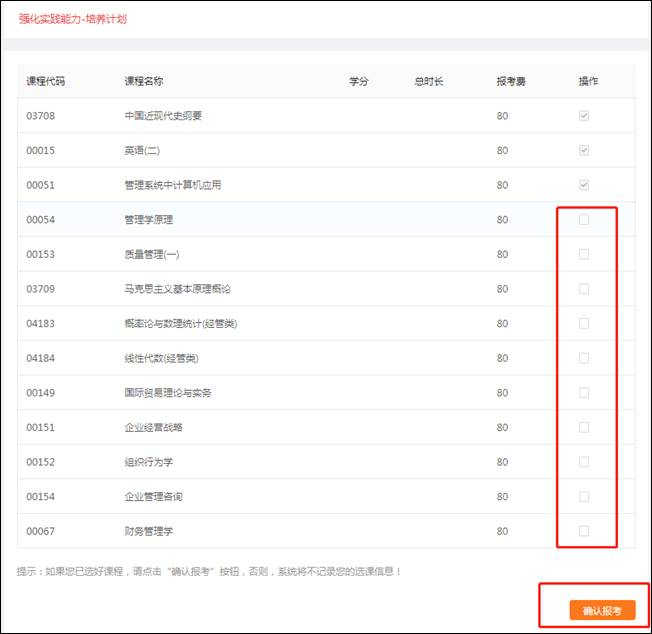Select the 质量管理(一) course checkbox

click(x=584, y=254)
